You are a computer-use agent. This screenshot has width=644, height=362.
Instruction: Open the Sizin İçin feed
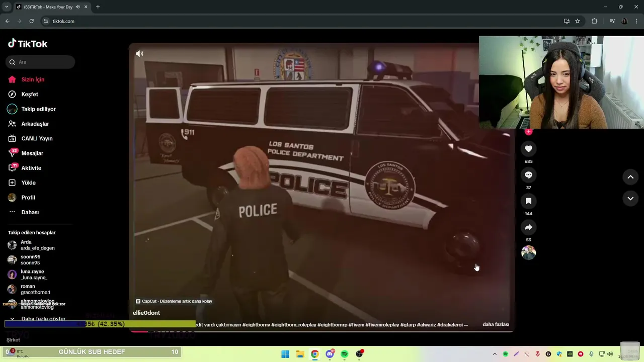click(x=33, y=79)
